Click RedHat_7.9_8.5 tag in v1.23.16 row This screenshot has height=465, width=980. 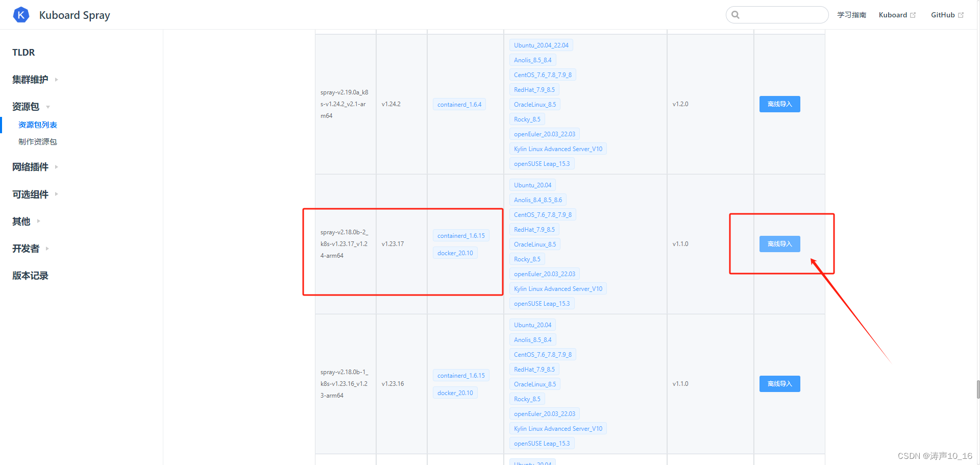click(x=534, y=369)
